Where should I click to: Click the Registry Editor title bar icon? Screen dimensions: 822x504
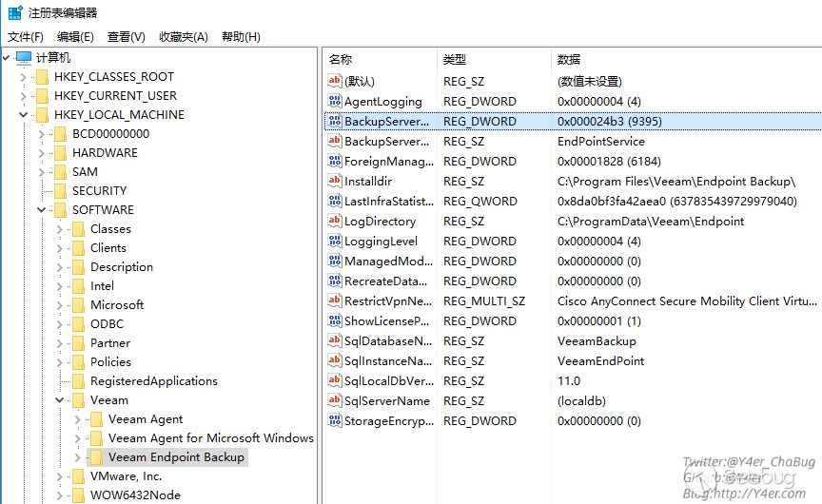click(16, 12)
